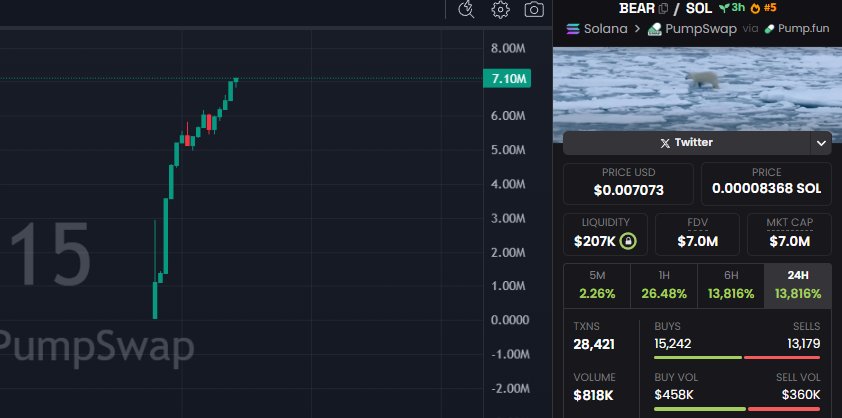Select the 1H timeframe tab
Viewport: 842px width, 418px height.
[664, 286]
